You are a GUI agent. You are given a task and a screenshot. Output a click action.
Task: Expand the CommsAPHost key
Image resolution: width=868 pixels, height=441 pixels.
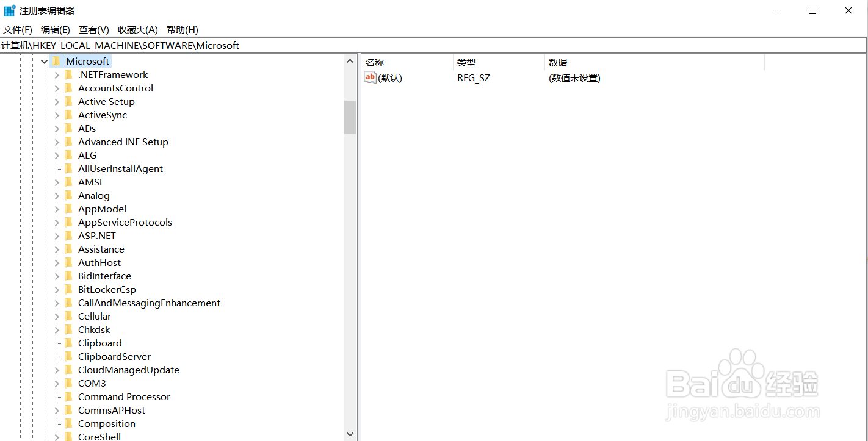pos(57,410)
